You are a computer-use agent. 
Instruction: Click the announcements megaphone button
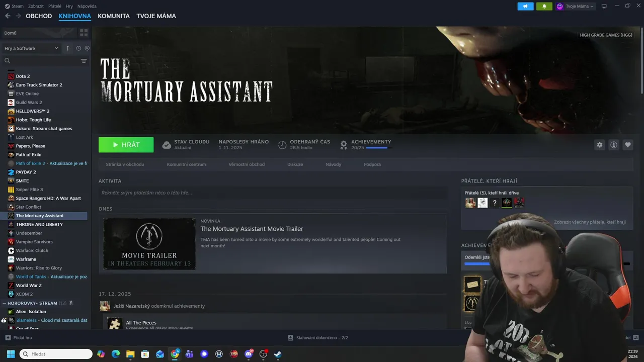pyautogui.click(x=525, y=6)
